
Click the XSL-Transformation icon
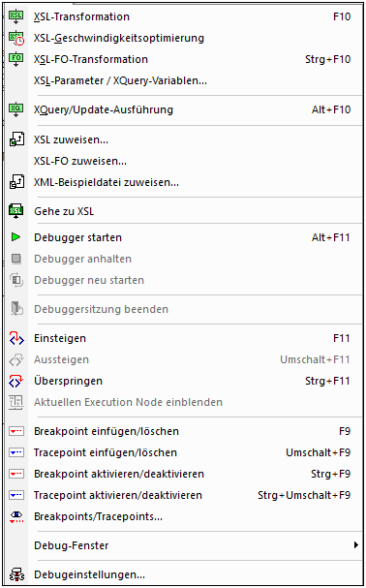[x=15, y=16]
